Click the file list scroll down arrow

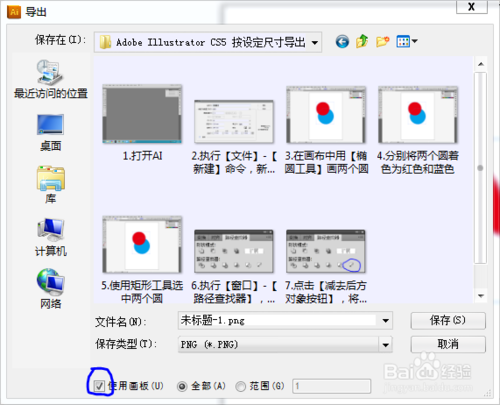(480, 295)
